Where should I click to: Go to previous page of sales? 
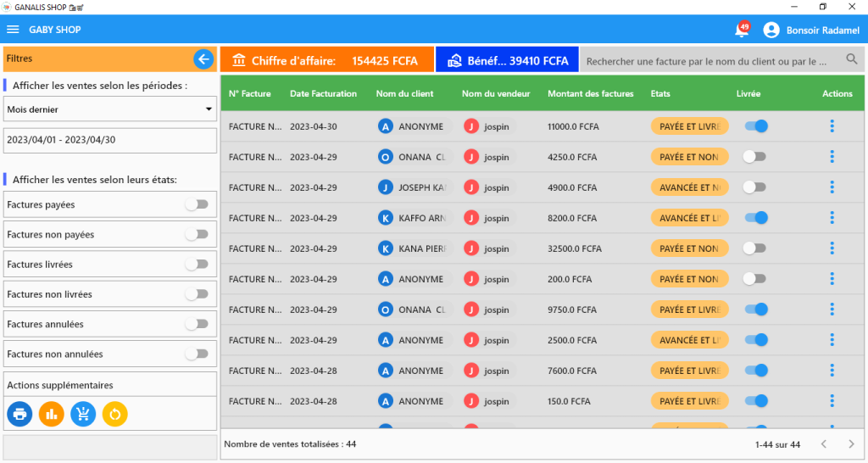824,444
